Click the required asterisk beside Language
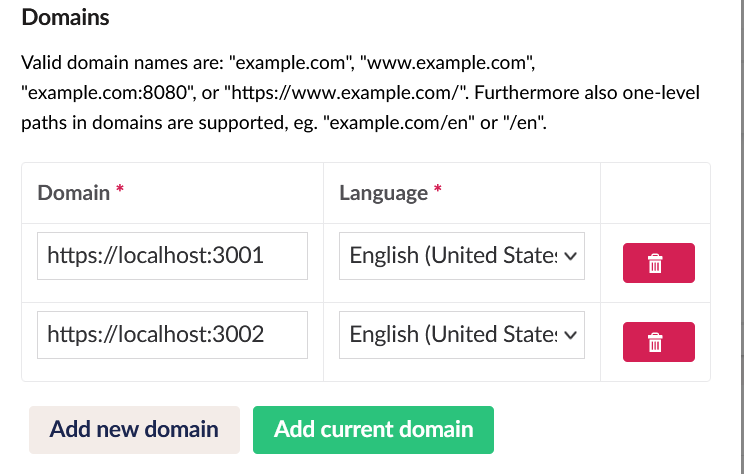 click(437, 191)
